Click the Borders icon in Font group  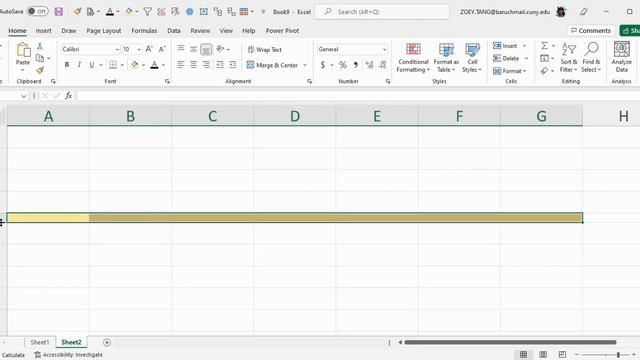[113, 65]
